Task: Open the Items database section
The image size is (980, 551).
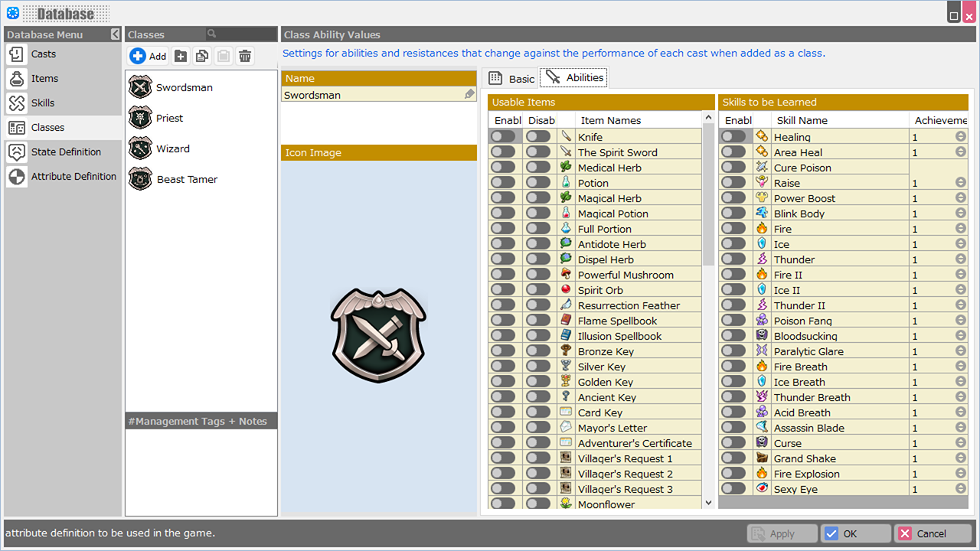Action: 44,79
